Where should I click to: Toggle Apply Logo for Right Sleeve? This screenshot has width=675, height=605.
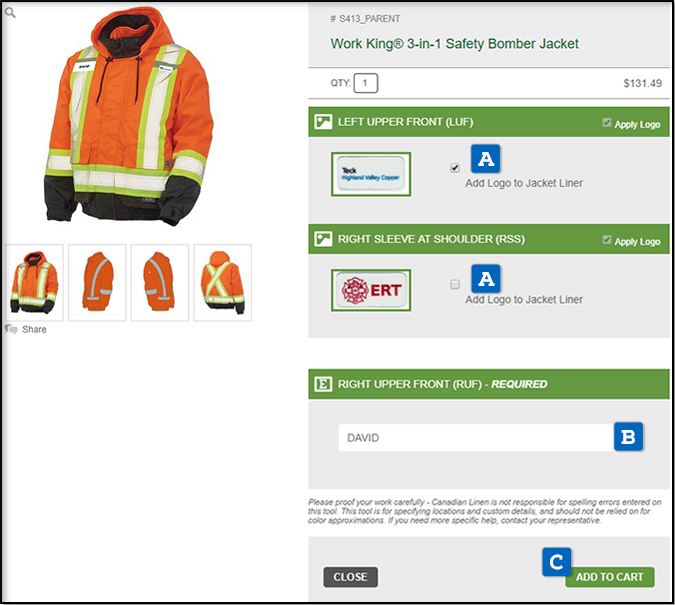[607, 240]
